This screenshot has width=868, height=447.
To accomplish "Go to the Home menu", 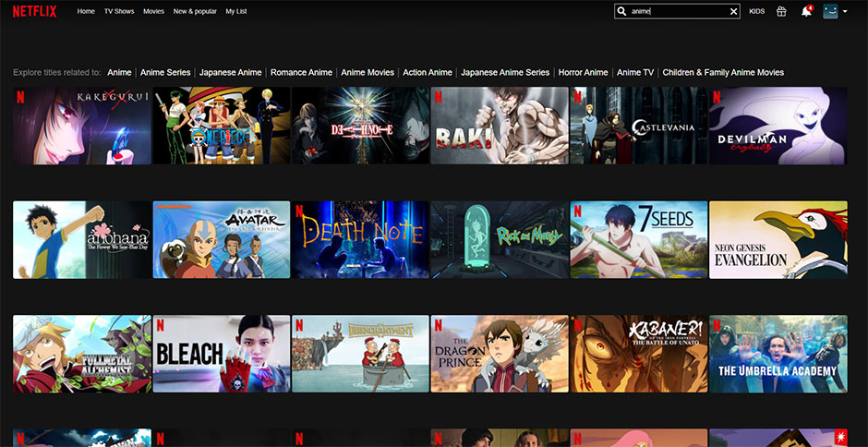I will pos(86,11).
